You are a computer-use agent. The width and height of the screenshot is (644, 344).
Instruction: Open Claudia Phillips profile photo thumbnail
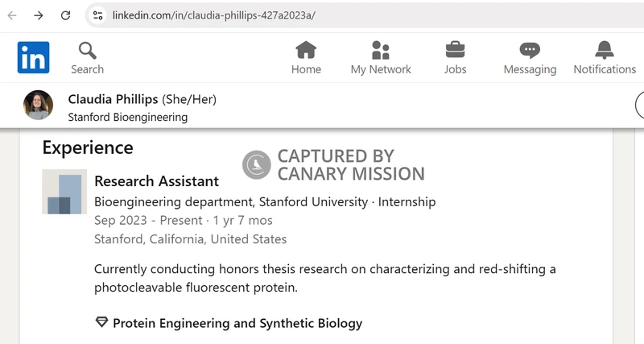click(x=38, y=106)
